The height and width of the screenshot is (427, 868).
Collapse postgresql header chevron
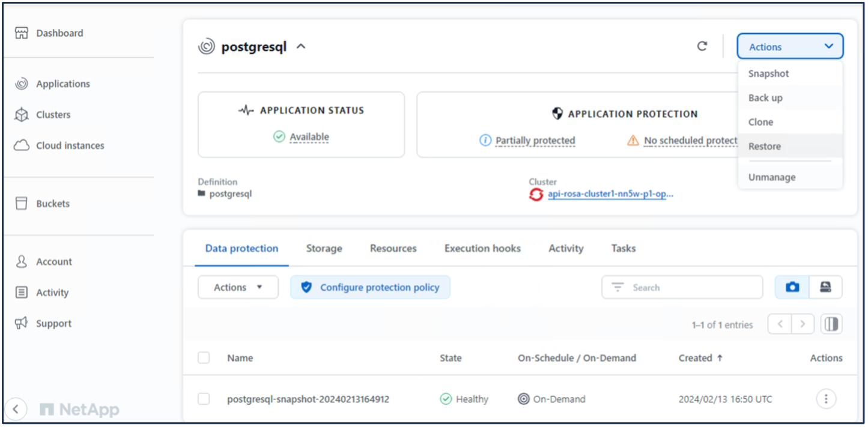(301, 46)
